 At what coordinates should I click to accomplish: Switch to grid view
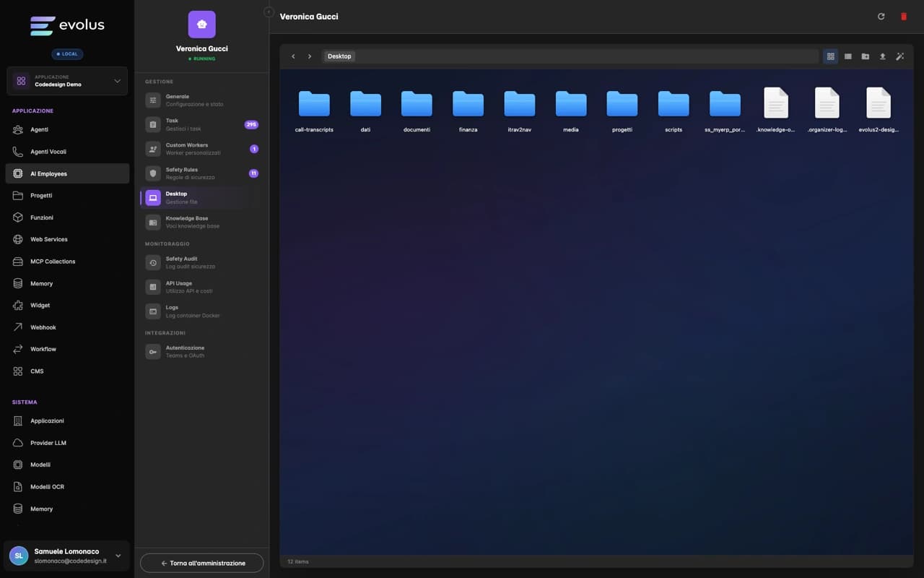(x=831, y=56)
